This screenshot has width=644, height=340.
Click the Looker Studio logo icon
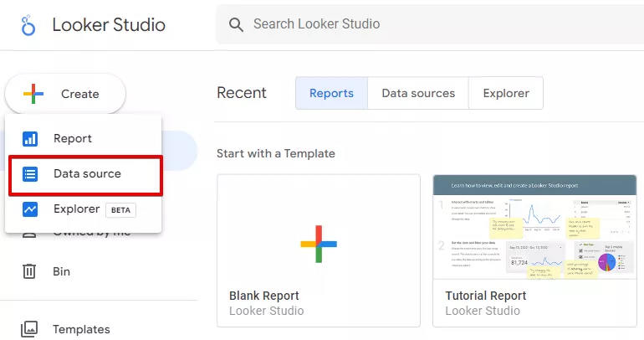pyautogui.click(x=28, y=25)
